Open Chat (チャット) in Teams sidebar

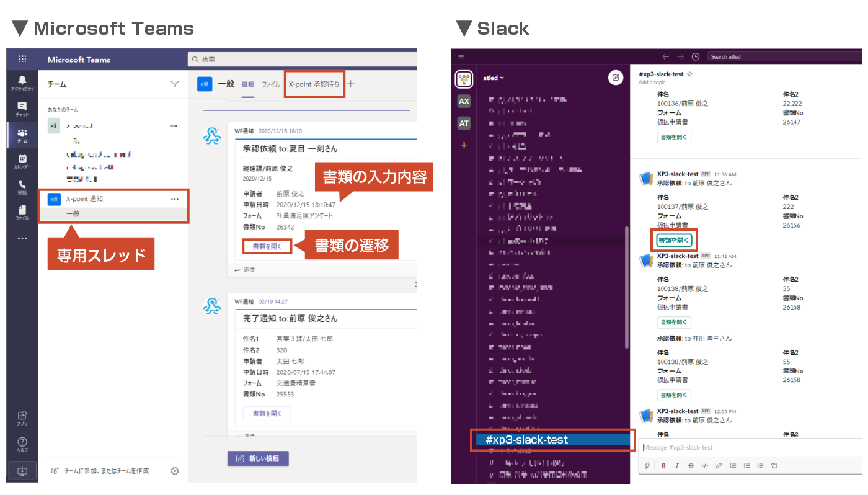pyautogui.click(x=22, y=109)
